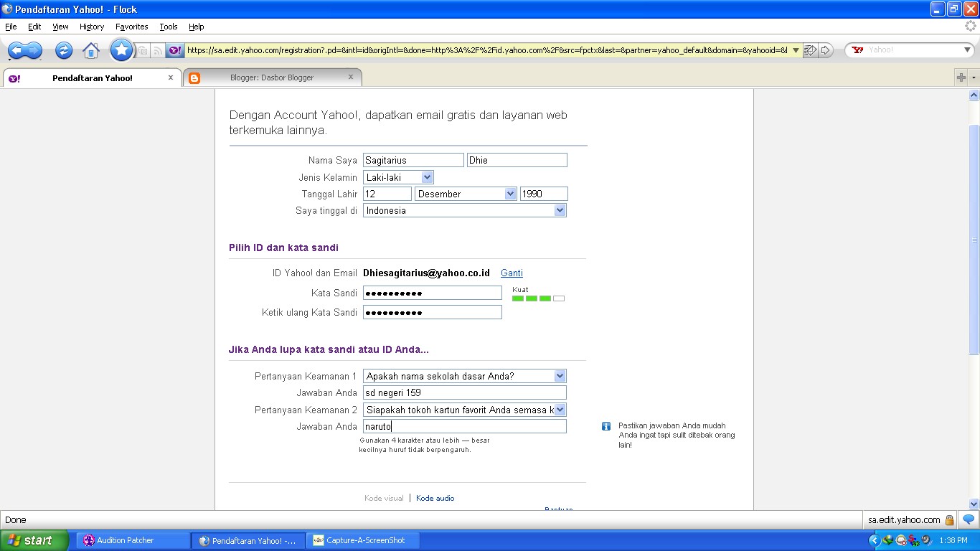The height and width of the screenshot is (551, 980).
Task: Click the vertical page scrollbar thumb
Action: click(974, 239)
